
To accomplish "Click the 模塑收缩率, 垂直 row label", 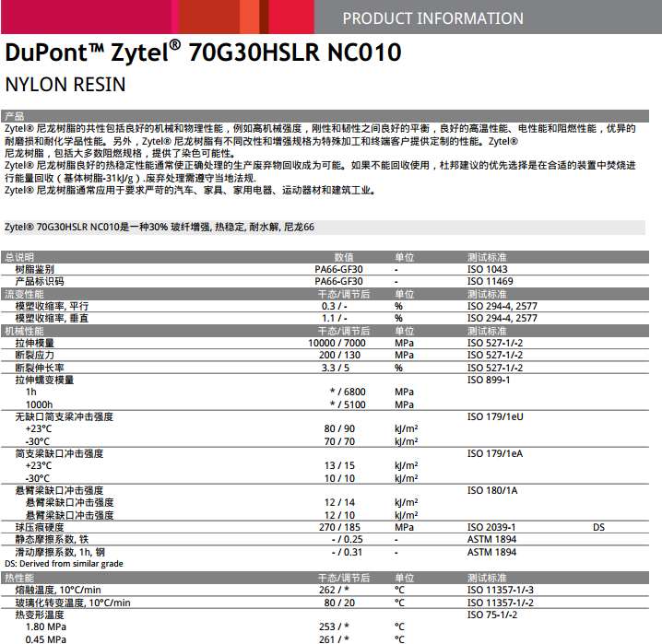I will pos(52,318).
